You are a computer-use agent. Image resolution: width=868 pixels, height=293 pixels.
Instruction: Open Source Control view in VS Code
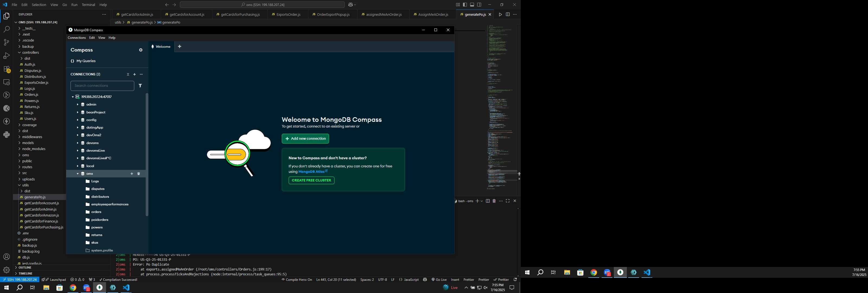coord(7,43)
